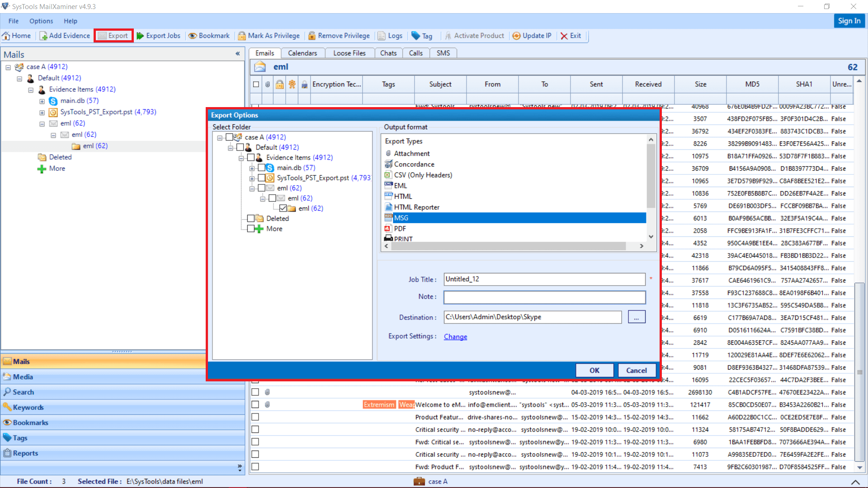Click the Export toolbar button

pyautogui.click(x=113, y=36)
